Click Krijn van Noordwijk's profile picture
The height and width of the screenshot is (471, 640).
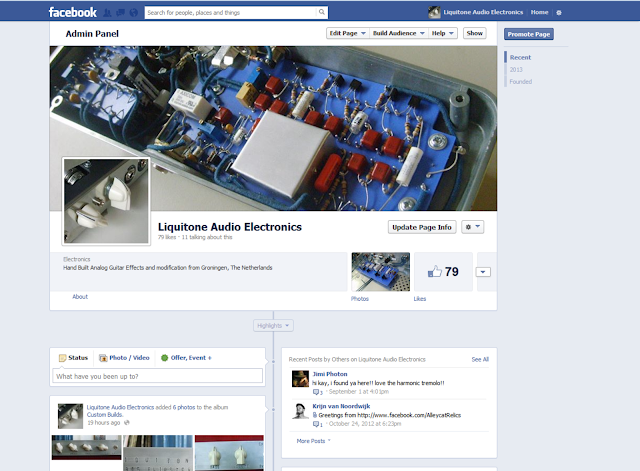point(300,411)
